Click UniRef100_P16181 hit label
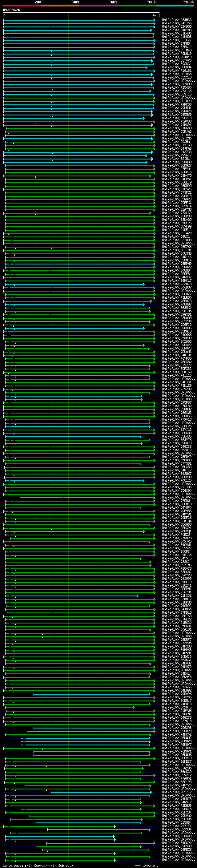197x868 pixels. pos(177,71)
